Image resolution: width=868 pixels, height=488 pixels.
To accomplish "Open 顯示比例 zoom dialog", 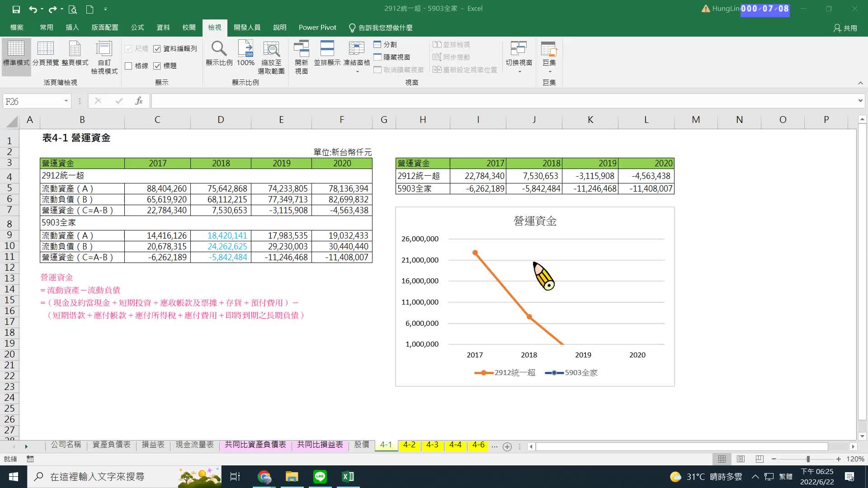I will click(219, 53).
